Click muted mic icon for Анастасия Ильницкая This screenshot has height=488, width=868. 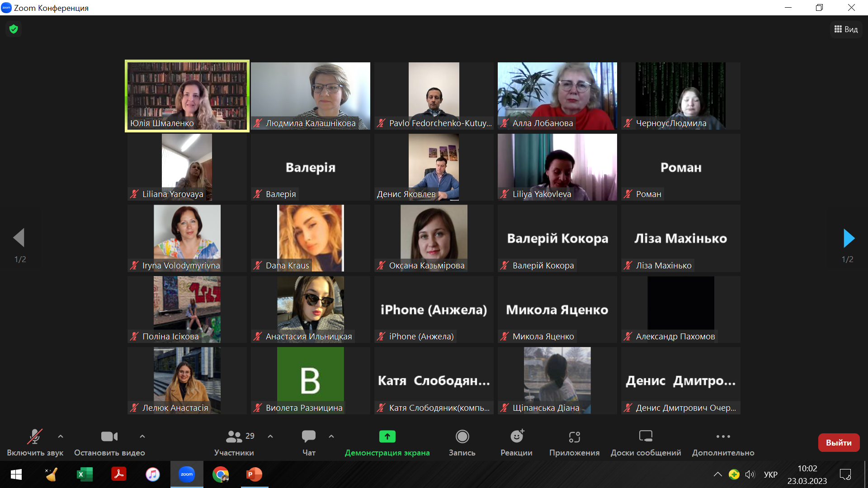click(x=258, y=337)
